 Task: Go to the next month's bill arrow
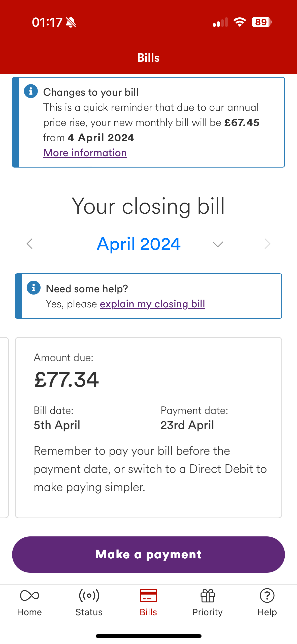click(267, 244)
